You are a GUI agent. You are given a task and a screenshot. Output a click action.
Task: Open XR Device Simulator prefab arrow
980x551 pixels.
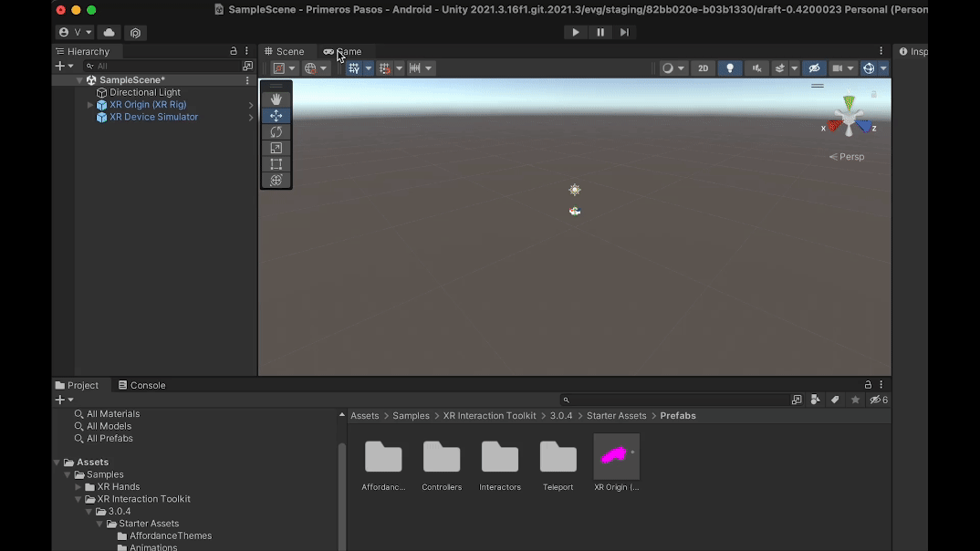(x=251, y=118)
